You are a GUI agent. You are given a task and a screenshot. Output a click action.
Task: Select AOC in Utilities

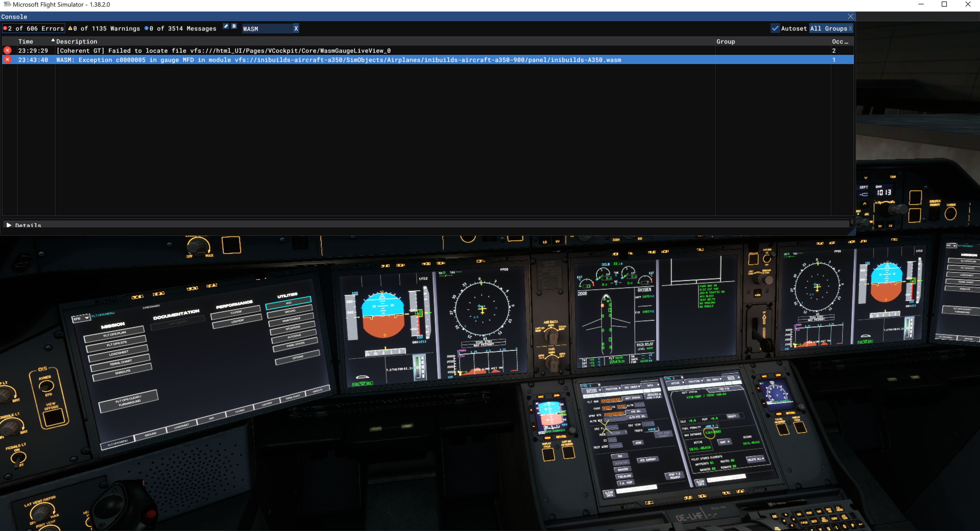point(288,303)
